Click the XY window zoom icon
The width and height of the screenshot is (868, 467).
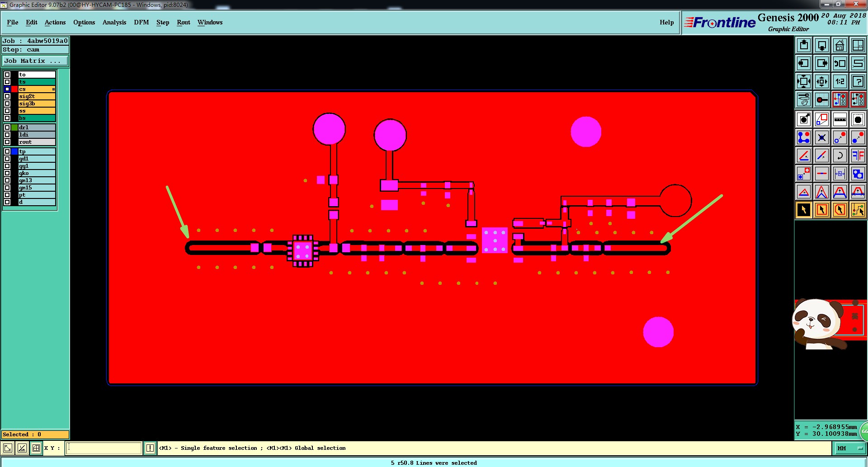pos(858,45)
